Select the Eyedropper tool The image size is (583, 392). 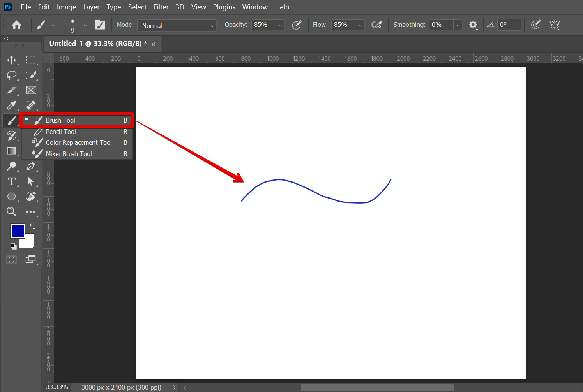[11, 105]
